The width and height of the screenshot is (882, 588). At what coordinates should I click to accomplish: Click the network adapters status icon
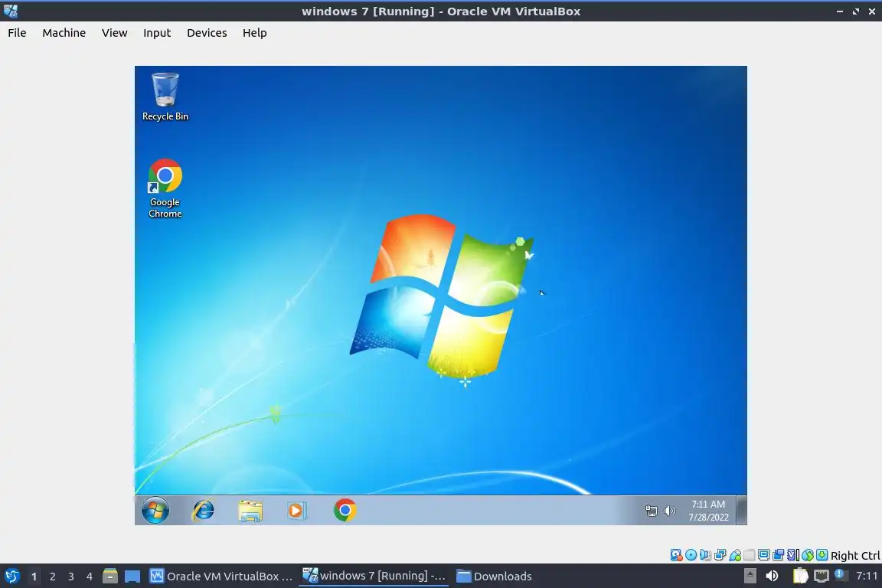click(720, 555)
